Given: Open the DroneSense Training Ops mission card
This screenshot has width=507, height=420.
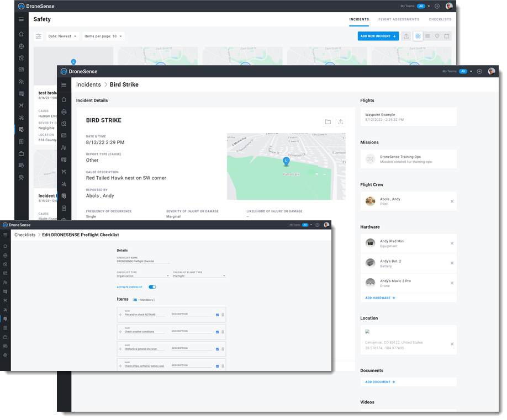Looking at the screenshot, I should (x=408, y=159).
